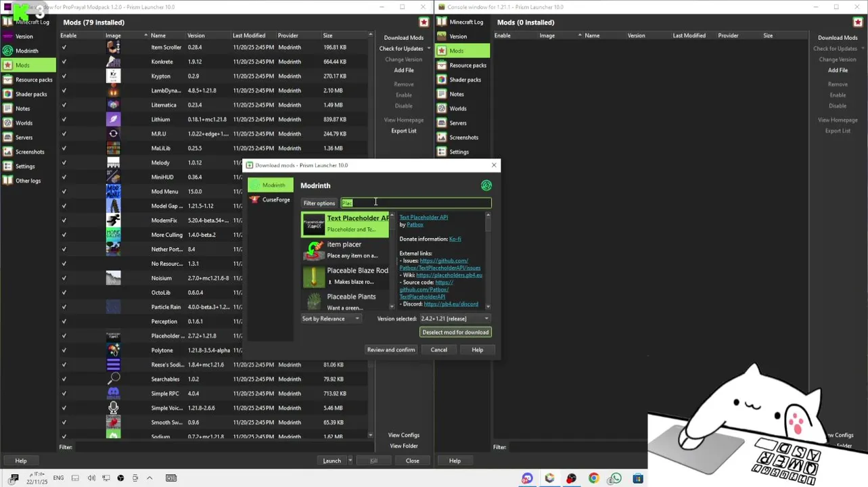Open Screenshots tab in right 1.21.1 window
Image resolution: width=868 pixels, height=487 pixels.
point(463,137)
